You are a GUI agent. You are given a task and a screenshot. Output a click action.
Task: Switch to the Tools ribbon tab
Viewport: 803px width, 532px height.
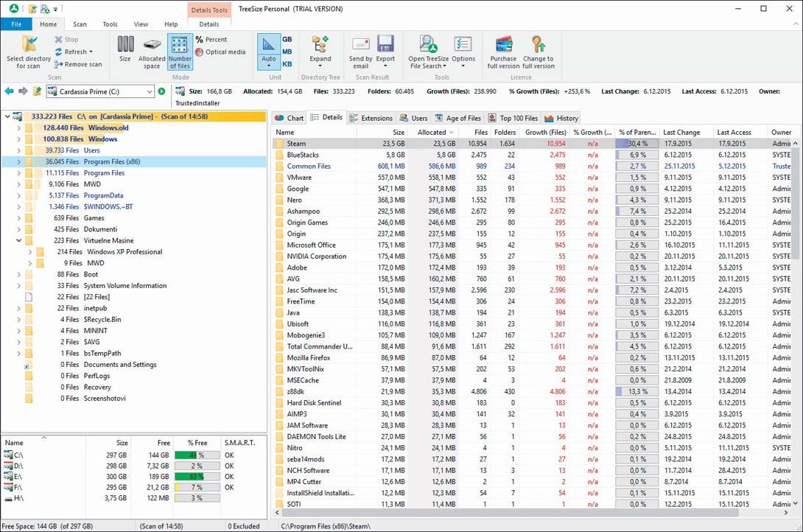point(110,24)
